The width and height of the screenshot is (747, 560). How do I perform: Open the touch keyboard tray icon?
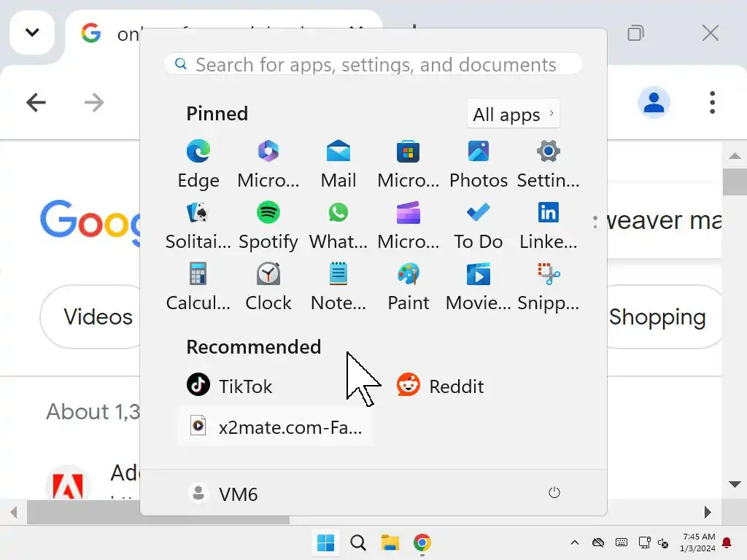(x=622, y=542)
